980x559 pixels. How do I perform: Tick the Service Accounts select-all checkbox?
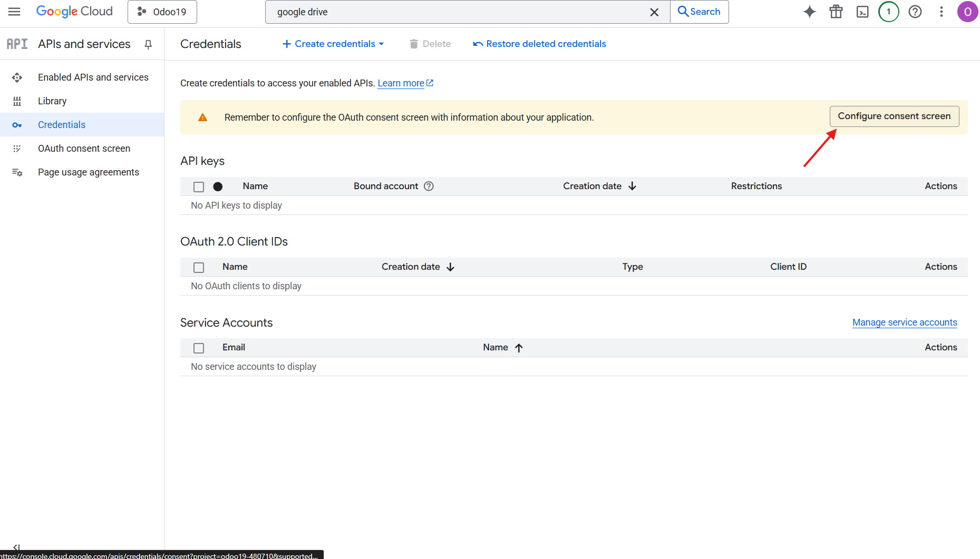(x=199, y=348)
